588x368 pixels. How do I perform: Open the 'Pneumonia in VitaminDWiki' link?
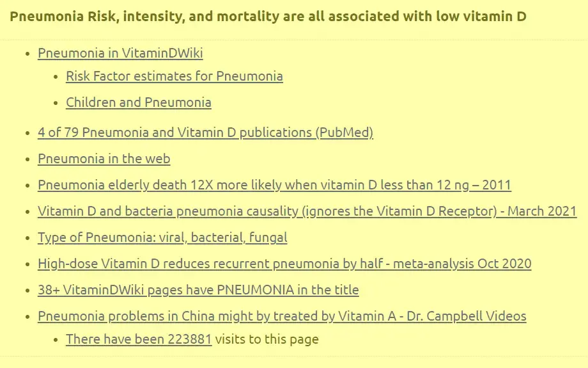point(120,54)
